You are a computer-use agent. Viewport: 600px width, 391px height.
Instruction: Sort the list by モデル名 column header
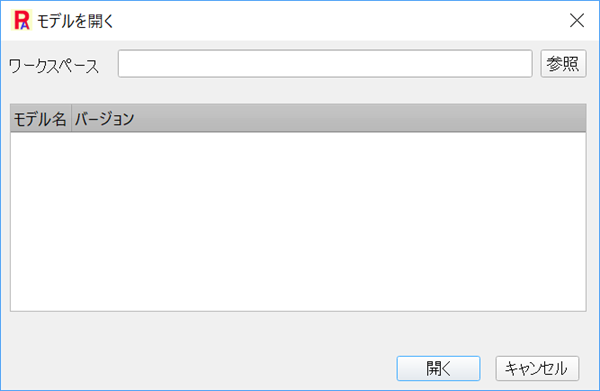point(41,119)
